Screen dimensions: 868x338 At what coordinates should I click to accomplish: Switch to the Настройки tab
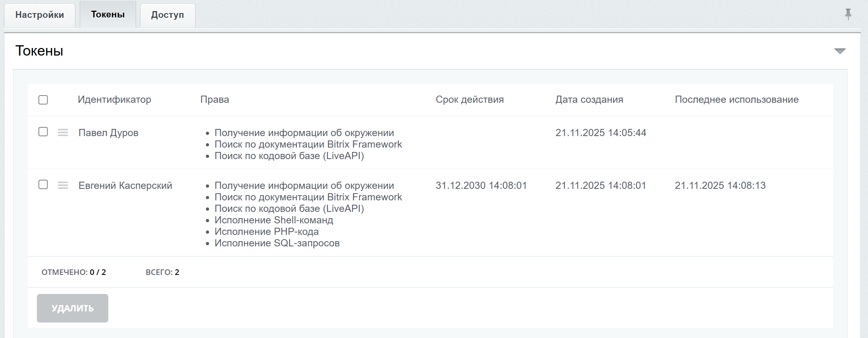(40, 15)
